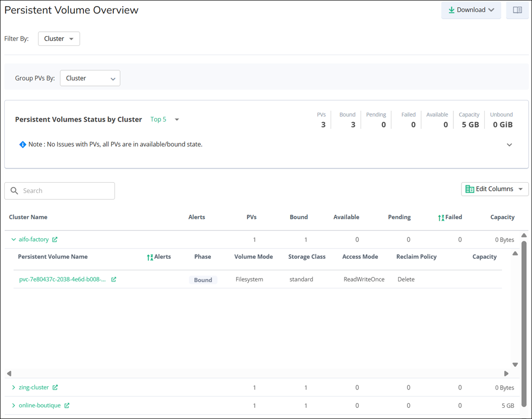This screenshot has height=419, width=532.
Task: Open the Filter By Cluster dropdown
Action: [x=59, y=39]
